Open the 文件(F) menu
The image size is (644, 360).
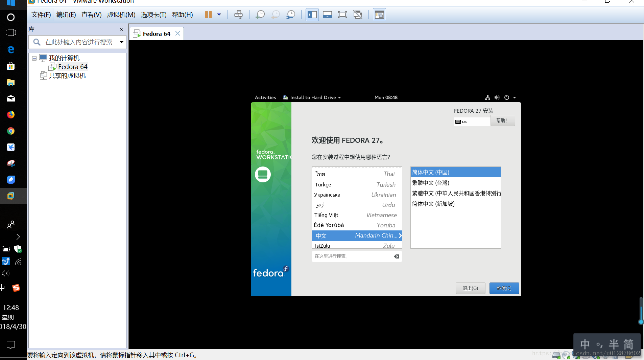tap(41, 15)
